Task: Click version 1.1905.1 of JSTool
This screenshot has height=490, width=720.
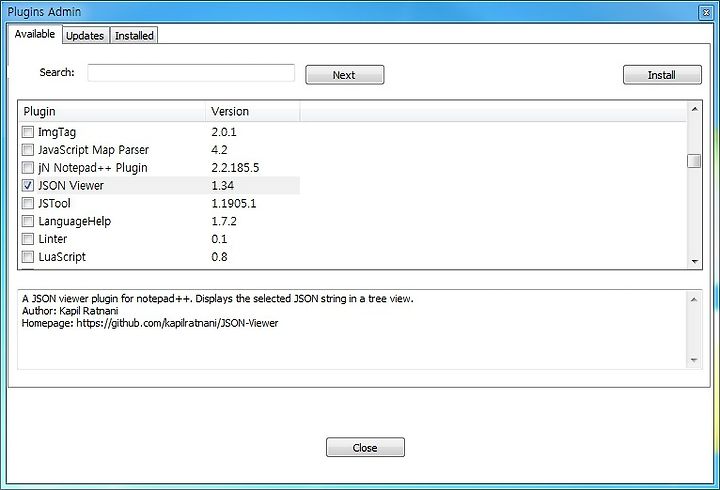Action: 234,203
